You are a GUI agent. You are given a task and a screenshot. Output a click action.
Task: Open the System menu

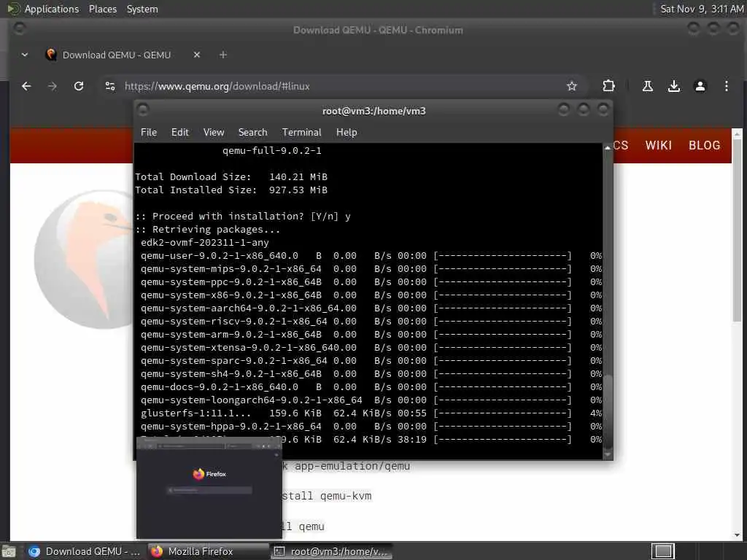pyautogui.click(x=142, y=9)
